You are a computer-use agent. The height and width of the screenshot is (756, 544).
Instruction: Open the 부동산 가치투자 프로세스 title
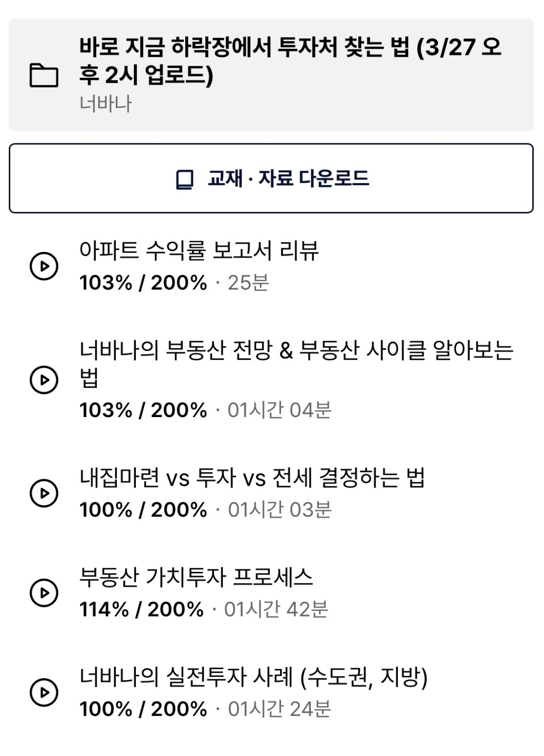(x=196, y=577)
